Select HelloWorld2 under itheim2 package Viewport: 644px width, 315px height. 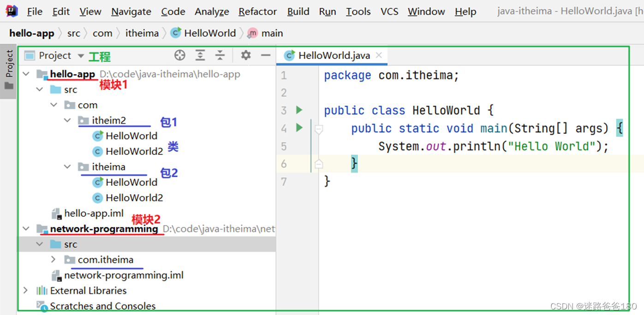[x=134, y=151]
